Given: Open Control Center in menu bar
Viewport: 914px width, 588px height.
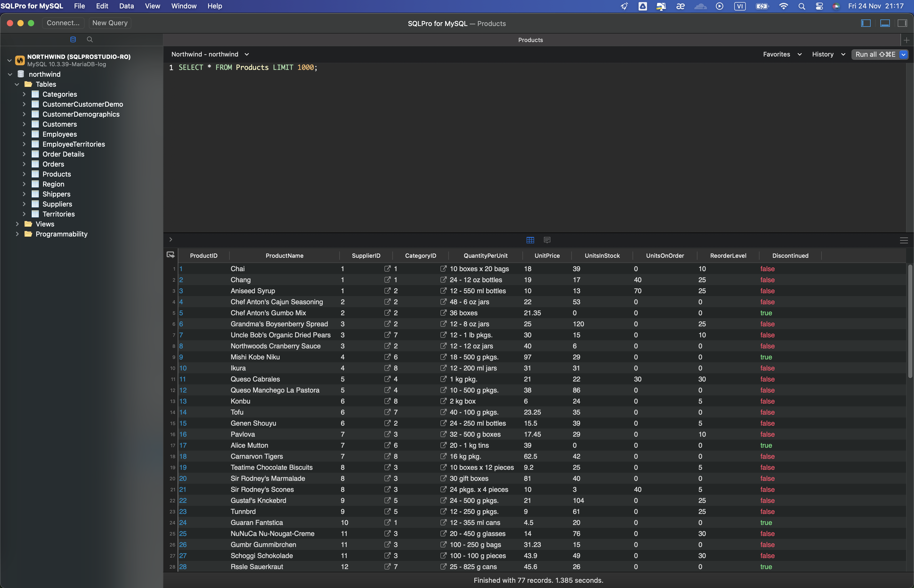Looking at the screenshot, I should (x=819, y=6).
